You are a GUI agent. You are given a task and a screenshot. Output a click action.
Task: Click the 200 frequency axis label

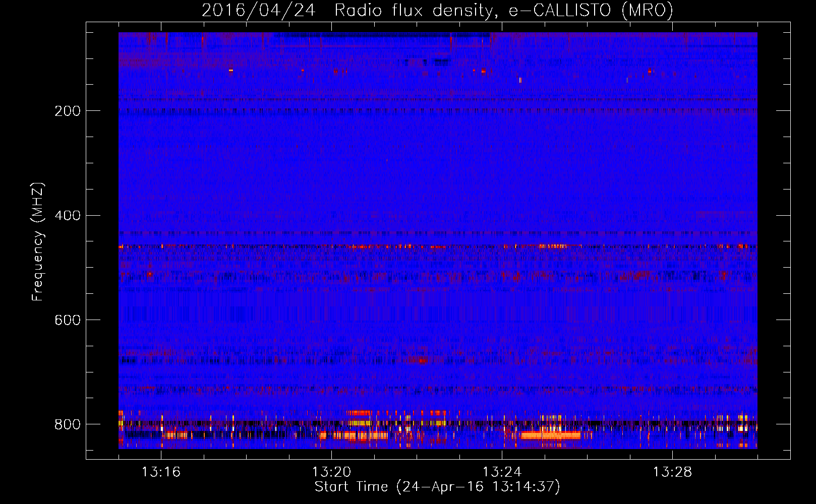tap(68, 111)
